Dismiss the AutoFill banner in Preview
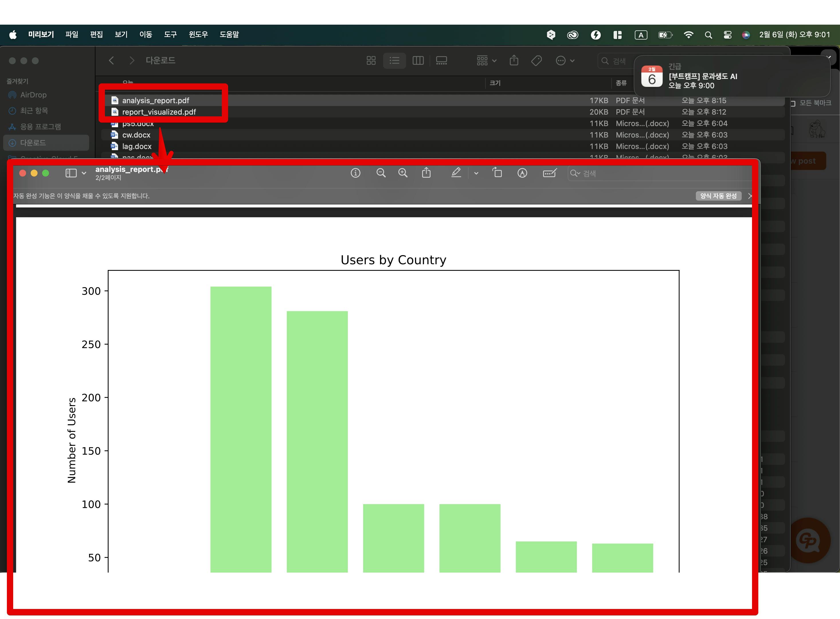Image resolution: width=840 pixels, height=619 pixels. [x=750, y=196]
